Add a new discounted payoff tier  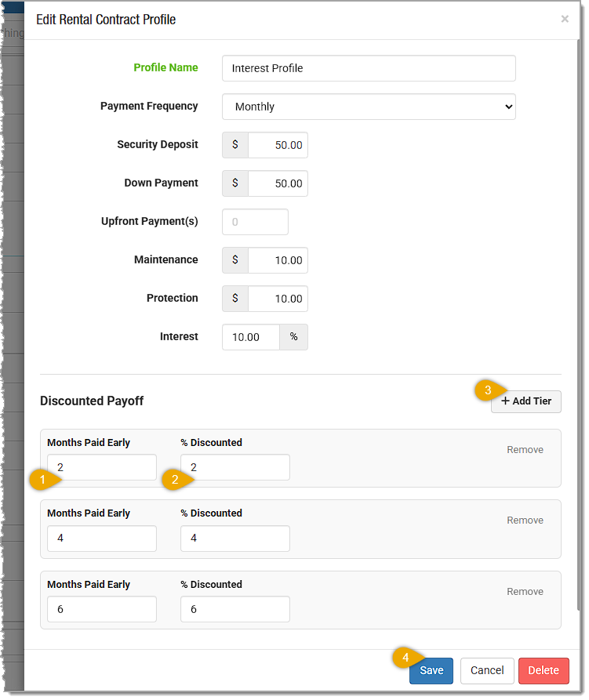click(526, 401)
